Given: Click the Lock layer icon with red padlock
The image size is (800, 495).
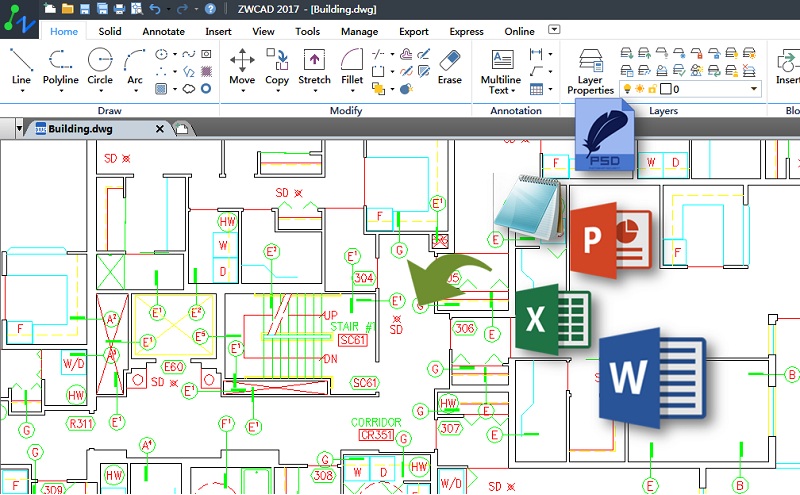Looking at the screenshot, I should [696, 53].
